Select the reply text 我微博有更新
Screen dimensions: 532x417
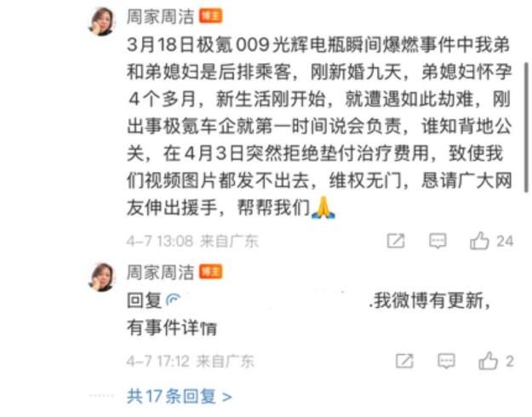click(x=428, y=300)
